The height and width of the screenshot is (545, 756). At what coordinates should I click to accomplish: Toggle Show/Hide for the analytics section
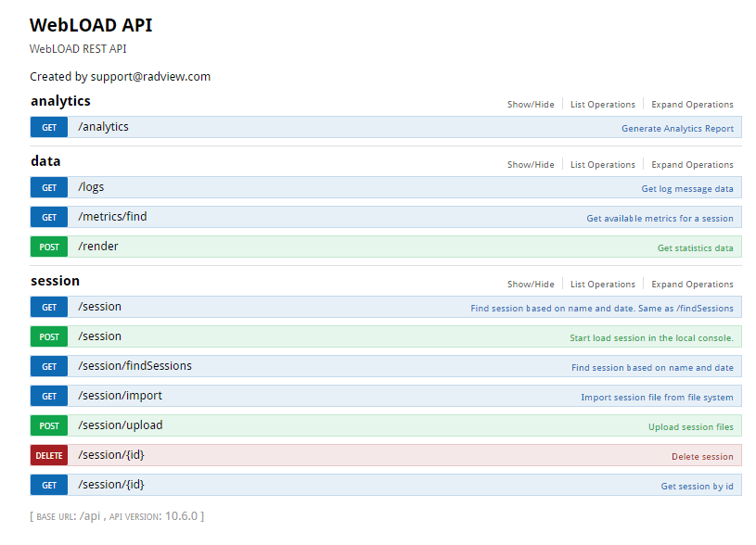[531, 105]
